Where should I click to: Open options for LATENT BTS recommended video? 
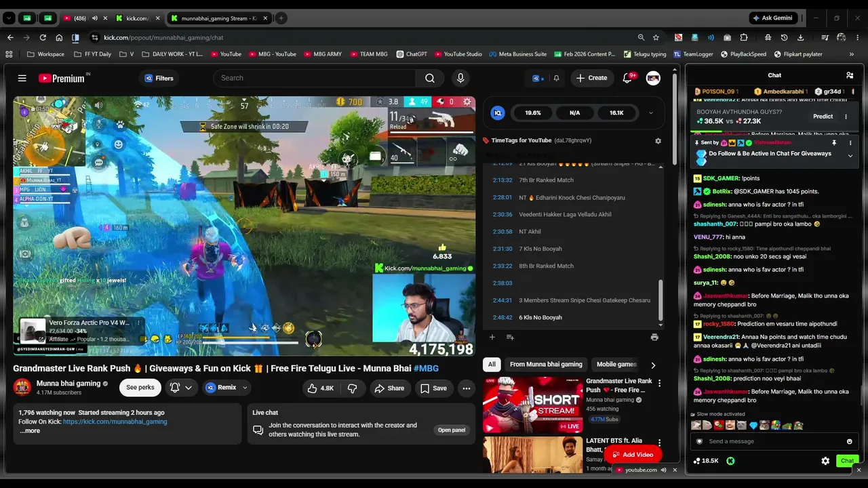coord(659,444)
